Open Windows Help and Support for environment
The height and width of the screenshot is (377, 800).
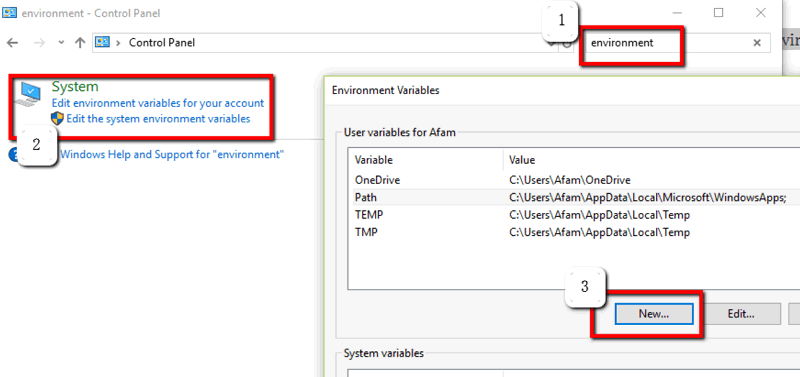point(172,154)
